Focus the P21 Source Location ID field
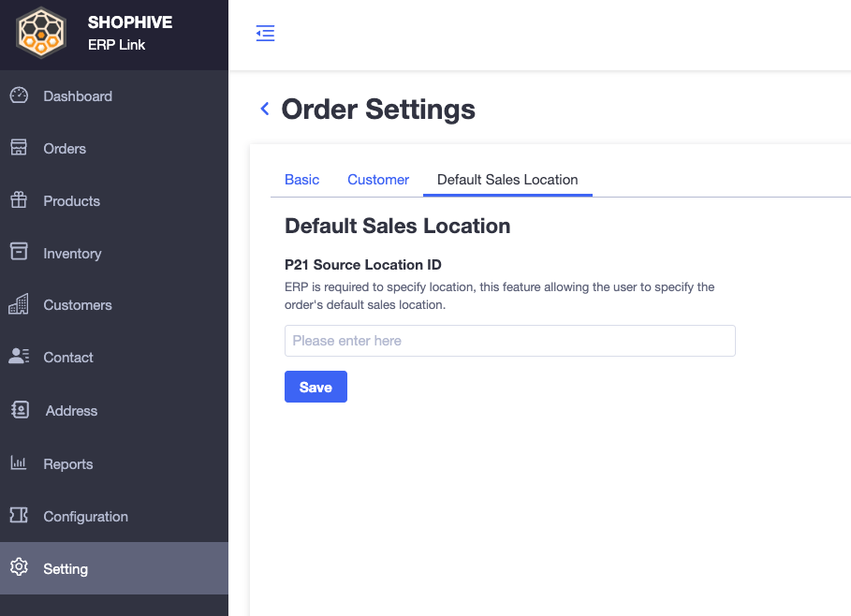This screenshot has width=851, height=616. click(510, 341)
